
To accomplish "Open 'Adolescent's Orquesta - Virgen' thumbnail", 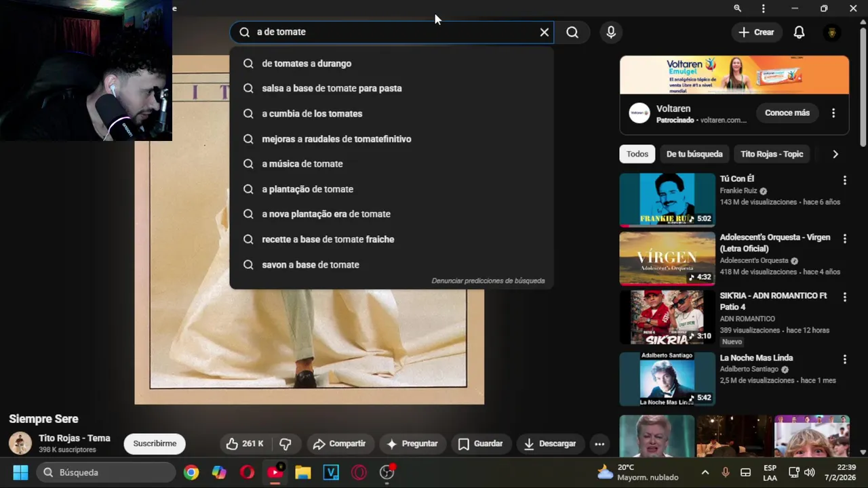I will [x=667, y=258].
